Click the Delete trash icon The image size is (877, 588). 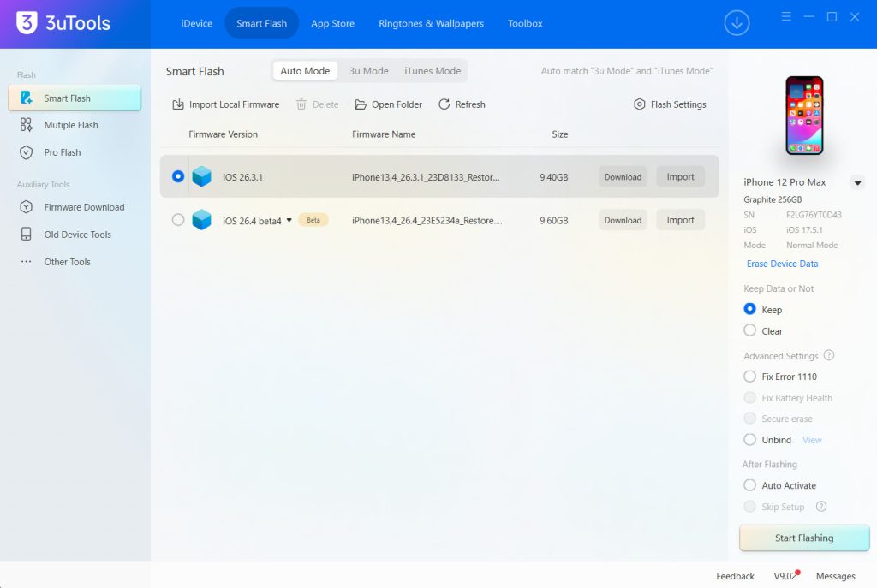point(301,104)
